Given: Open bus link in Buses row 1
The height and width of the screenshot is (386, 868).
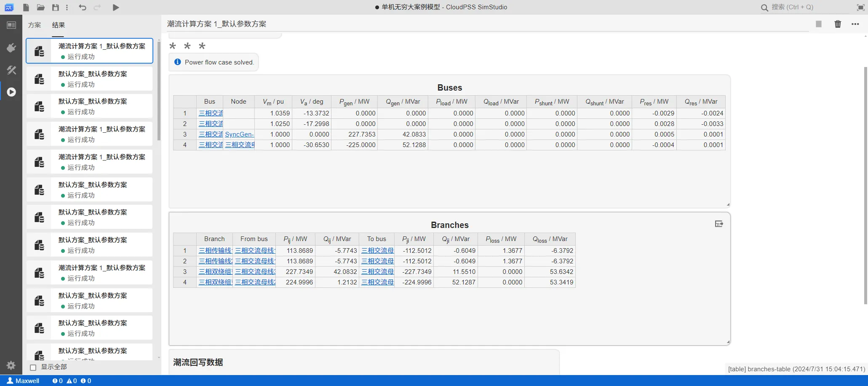Looking at the screenshot, I should tap(211, 113).
